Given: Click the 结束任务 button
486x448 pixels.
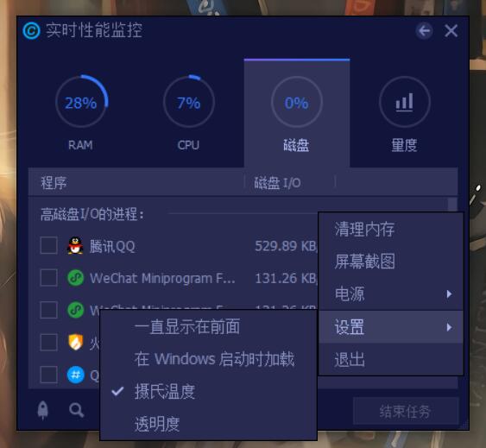Looking at the screenshot, I should pos(406,412).
